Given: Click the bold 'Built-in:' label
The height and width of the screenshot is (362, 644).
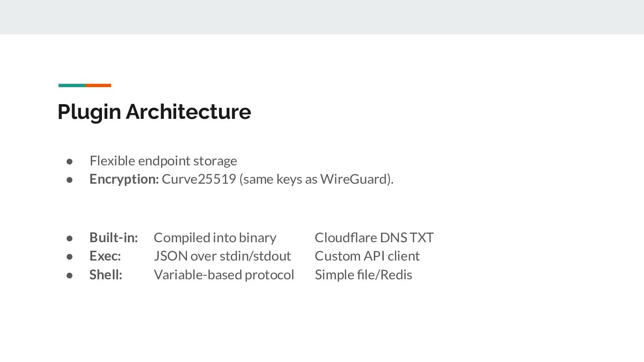Looking at the screenshot, I should coord(114,237).
